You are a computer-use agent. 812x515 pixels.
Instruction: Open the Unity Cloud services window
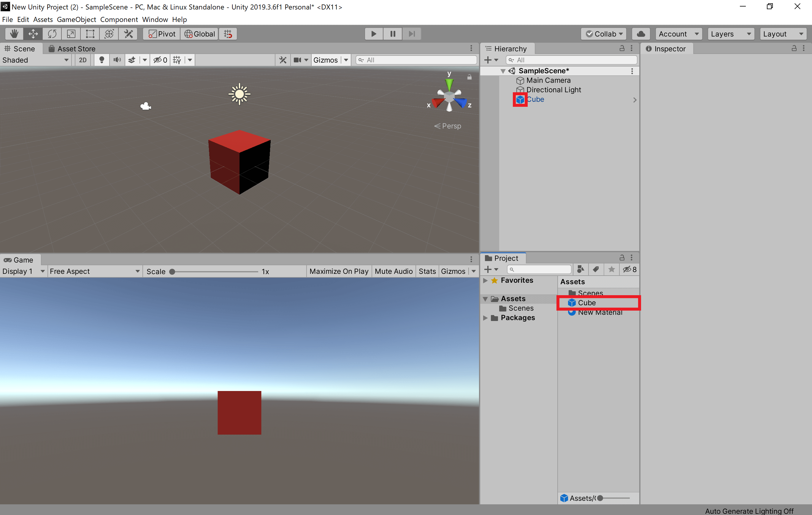[641, 34]
